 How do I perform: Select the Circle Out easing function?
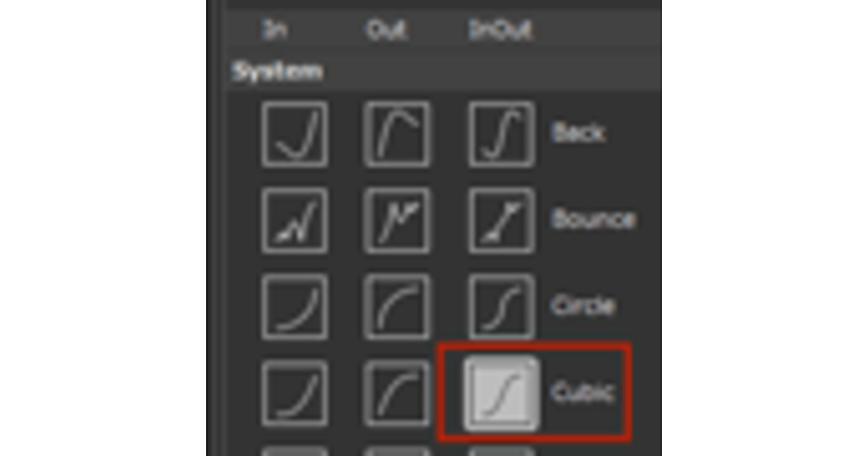point(397,307)
